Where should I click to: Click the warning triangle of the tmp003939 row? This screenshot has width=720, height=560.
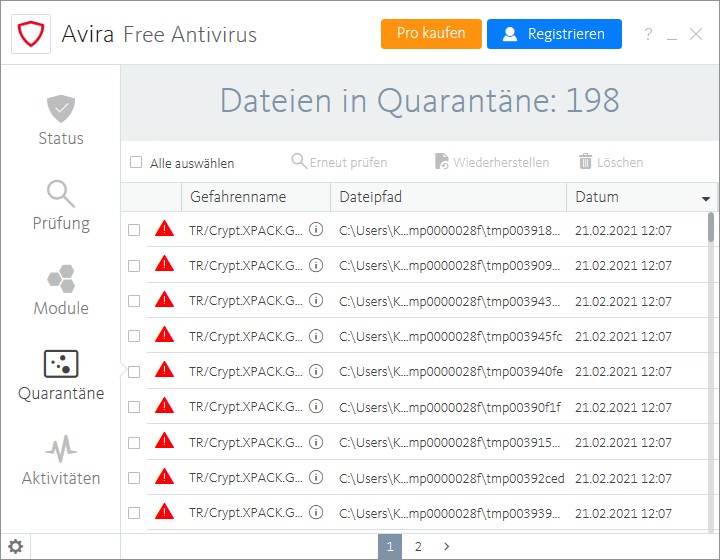click(164, 512)
